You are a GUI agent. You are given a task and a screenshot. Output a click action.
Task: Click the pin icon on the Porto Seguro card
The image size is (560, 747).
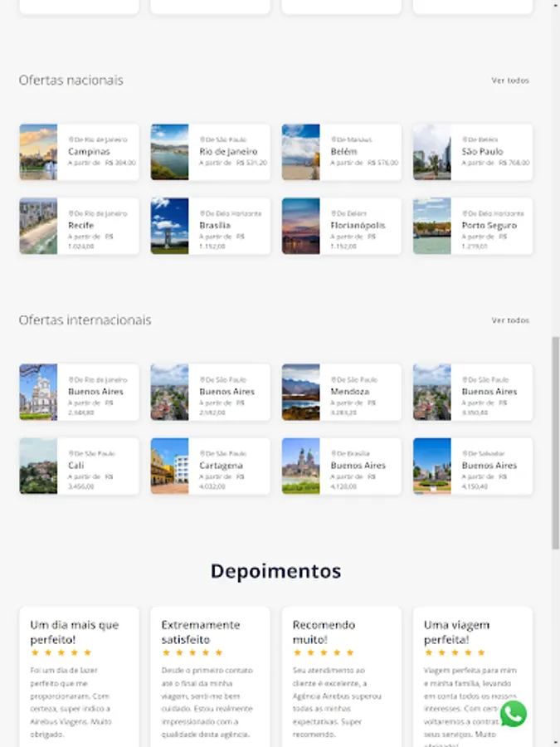point(465,213)
